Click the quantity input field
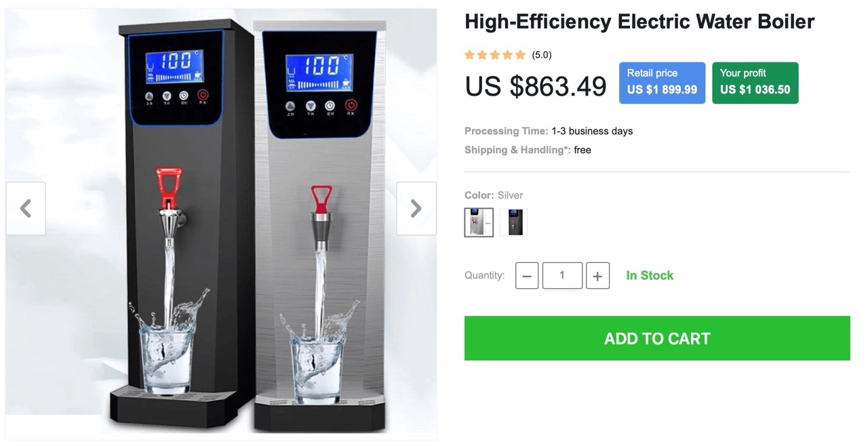This screenshot has width=868, height=446. [562, 276]
